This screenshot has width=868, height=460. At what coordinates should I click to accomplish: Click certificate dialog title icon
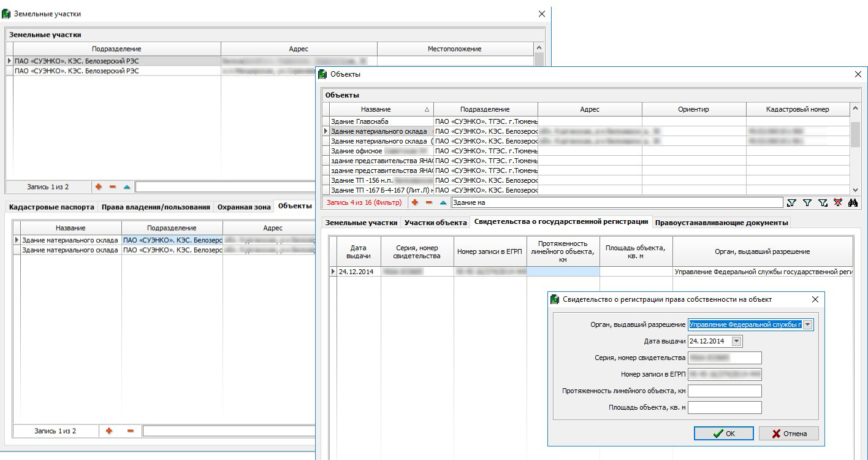[x=555, y=299]
